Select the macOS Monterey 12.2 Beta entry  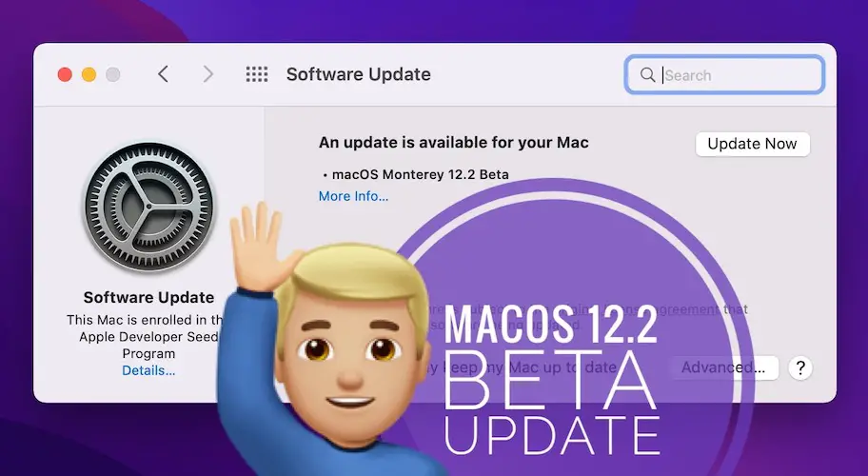[x=420, y=175]
